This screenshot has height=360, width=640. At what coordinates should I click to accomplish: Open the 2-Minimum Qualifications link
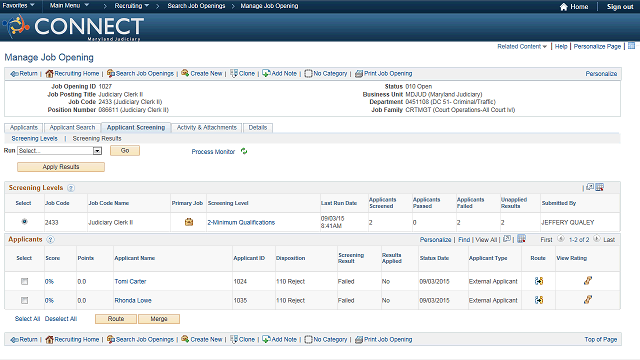click(x=241, y=222)
